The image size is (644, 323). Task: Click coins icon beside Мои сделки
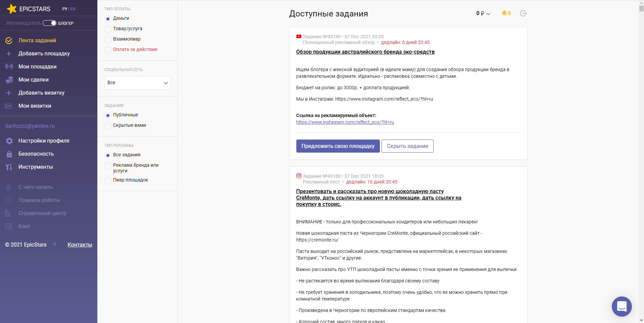[x=9, y=80]
